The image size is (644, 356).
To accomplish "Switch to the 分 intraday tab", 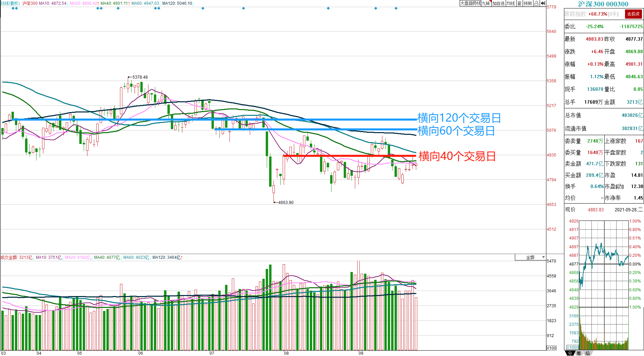I will pos(570,353).
